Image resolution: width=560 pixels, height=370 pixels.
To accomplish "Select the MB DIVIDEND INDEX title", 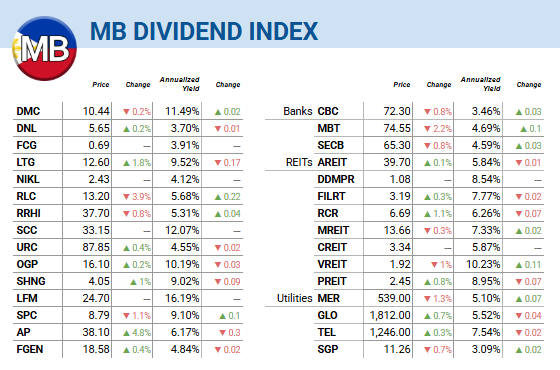I will (204, 31).
